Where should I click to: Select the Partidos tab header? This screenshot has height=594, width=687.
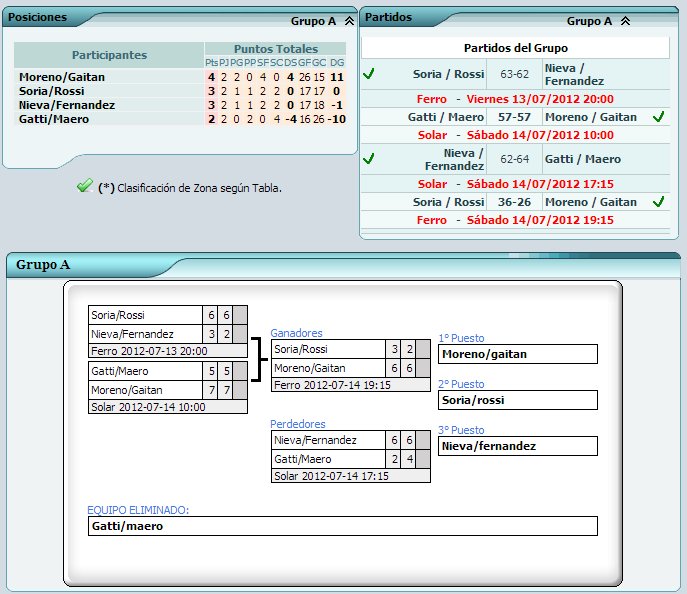click(388, 17)
